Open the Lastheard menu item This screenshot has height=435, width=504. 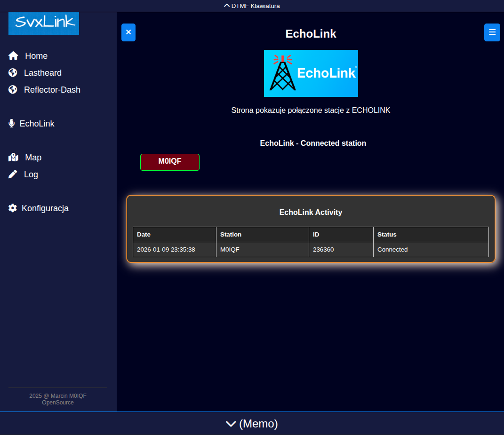42,73
